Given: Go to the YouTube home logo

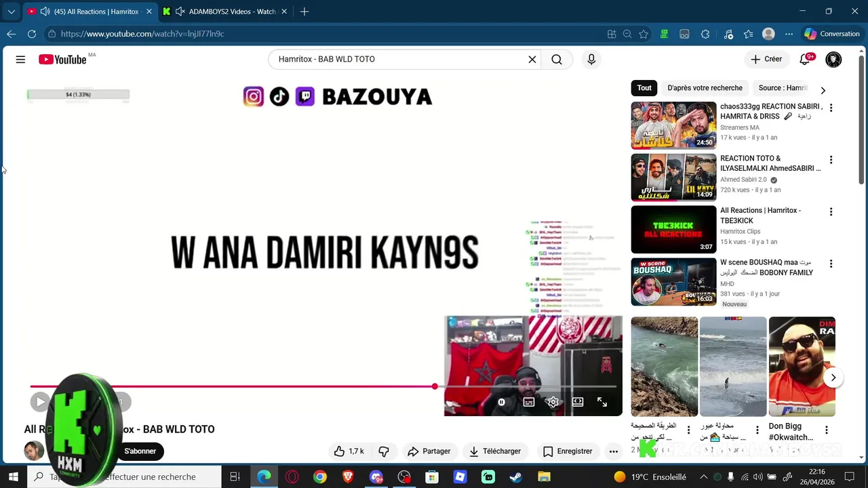Looking at the screenshot, I should click(x=62, y=60).
